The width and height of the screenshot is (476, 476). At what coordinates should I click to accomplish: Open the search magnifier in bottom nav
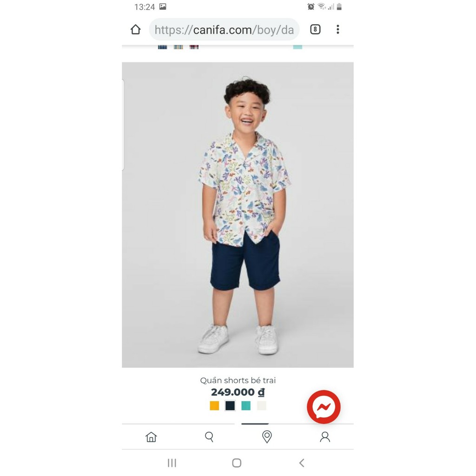pyautogui.click(x=209, y=437)
